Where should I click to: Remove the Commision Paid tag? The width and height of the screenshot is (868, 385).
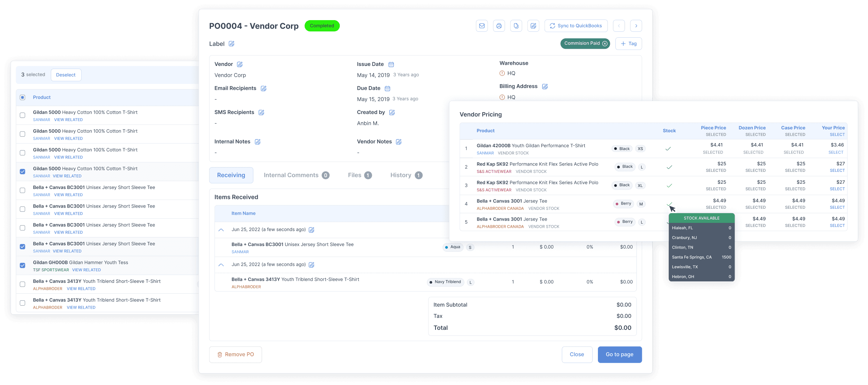point(605,44)
